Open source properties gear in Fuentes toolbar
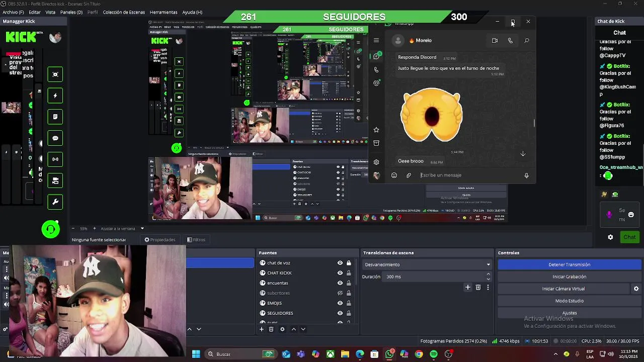644x362 pixels. click(282, 329)
